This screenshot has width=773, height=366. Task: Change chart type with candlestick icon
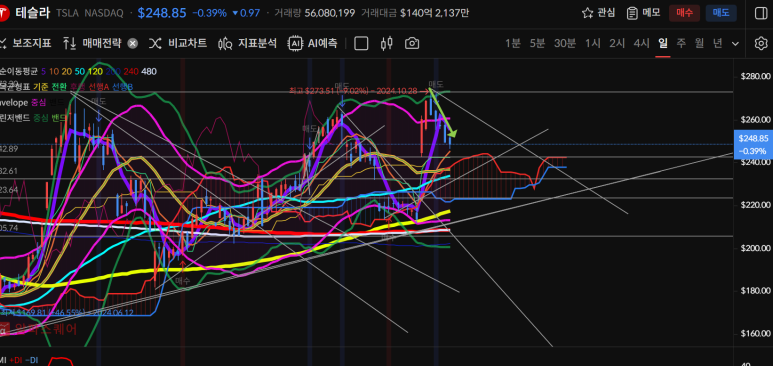(386, 43)
